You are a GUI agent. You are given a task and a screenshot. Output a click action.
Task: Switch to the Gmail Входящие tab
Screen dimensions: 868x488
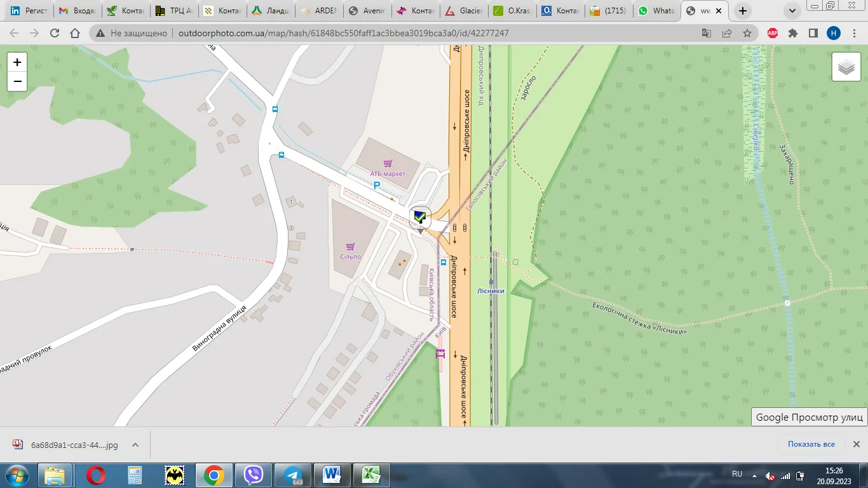pyautogui.click(x=78, y=11)
